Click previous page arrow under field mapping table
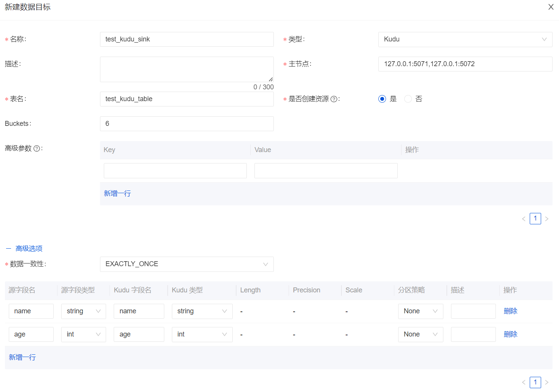This screenshot has height=392, width=559. (524, 382)
